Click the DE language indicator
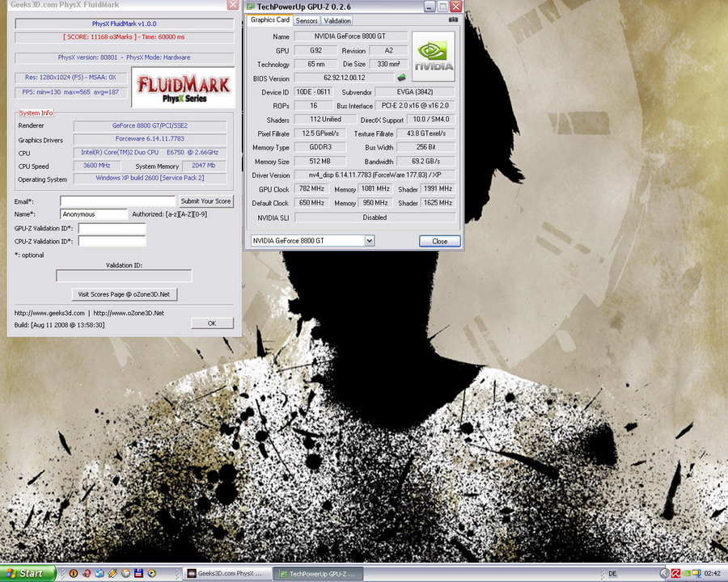Image resolution: width=728 pixels, height=582 pixels. (x=612, y=574)
